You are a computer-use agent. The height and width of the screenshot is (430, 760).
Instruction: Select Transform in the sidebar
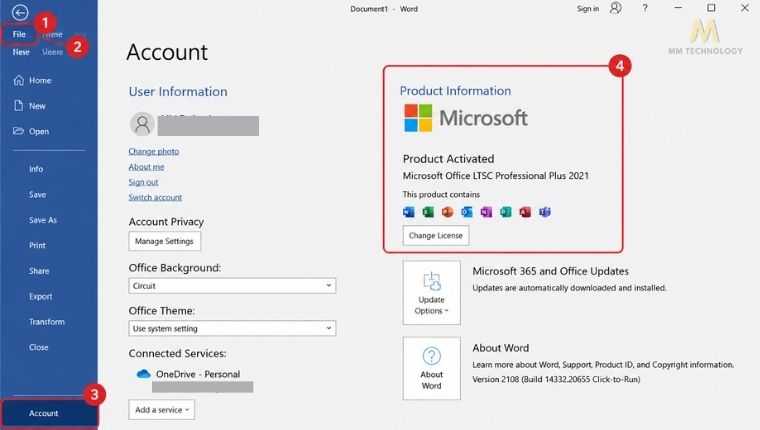point(48,322)
